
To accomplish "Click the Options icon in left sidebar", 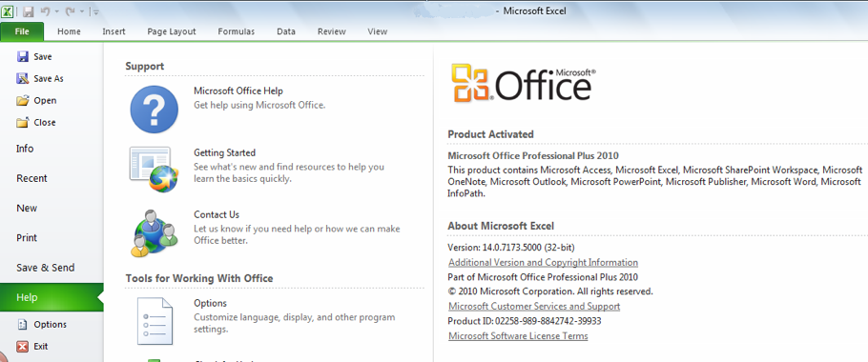I will pos(23,325).
